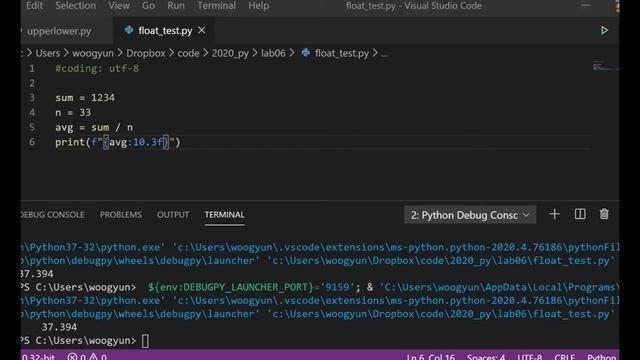The image size is (640, 360).
Task: Click line number 1 in the gutter
Action: (32, 69)
